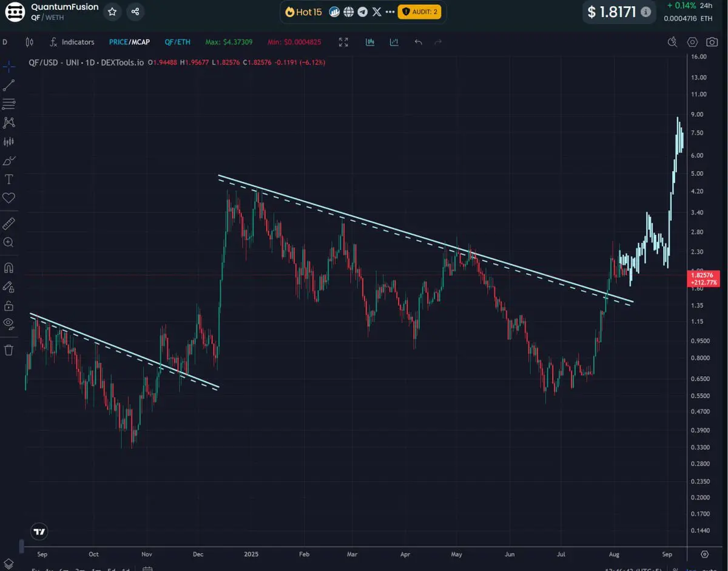Open the X (Twitter) link icon
Screen dimensions: 728x571
coord(377,12)
